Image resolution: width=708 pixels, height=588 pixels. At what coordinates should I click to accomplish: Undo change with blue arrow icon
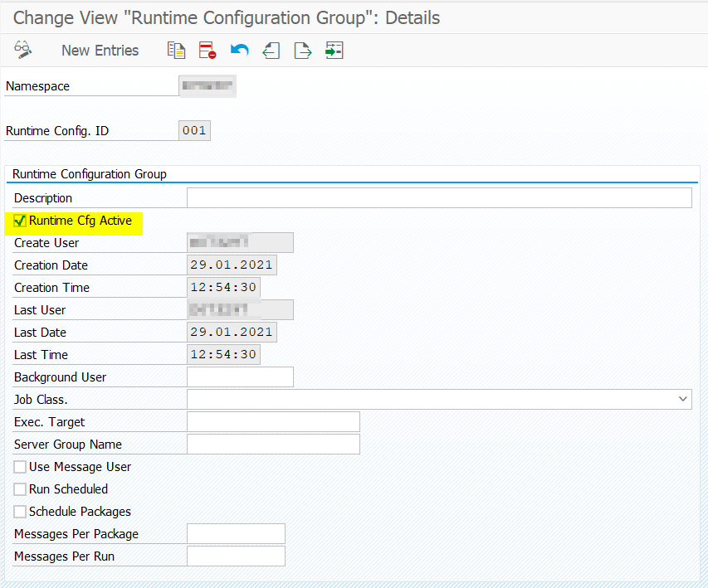click(239, 50)
